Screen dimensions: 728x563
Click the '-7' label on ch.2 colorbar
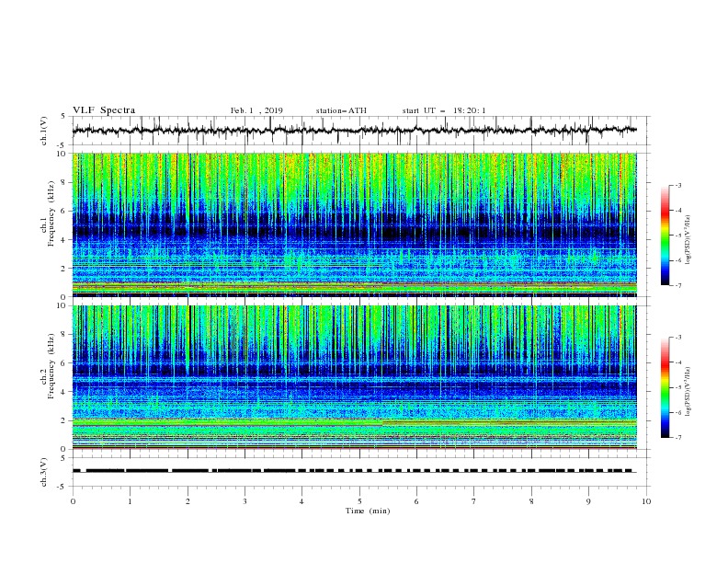pyautogui.click(x=677, y=438)
